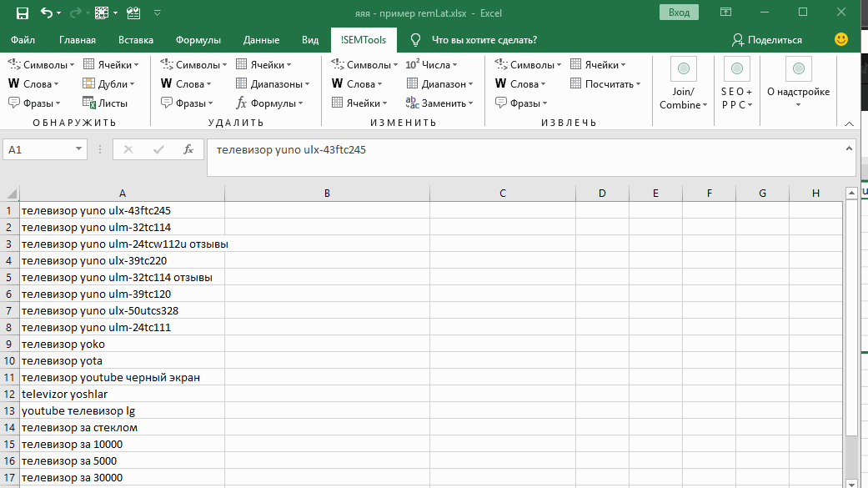The width and height of the screenshot is (868, 488).
Task: Switch to the Вставка tab
Action: (x=136, y=40)
